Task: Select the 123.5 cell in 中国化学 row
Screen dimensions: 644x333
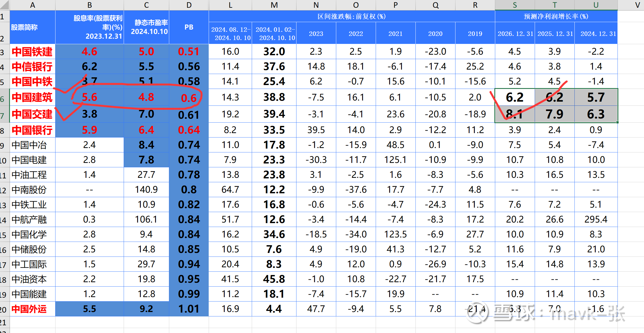Action: point(396,234)
